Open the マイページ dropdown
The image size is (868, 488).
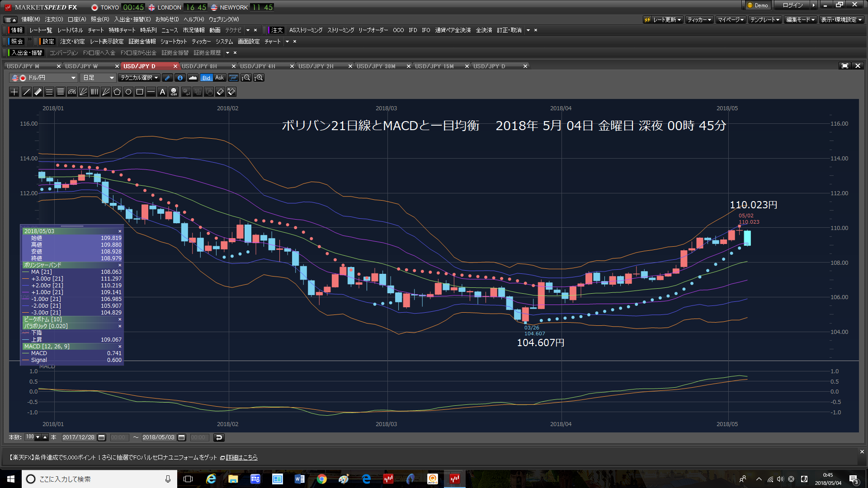pos(731,20)
